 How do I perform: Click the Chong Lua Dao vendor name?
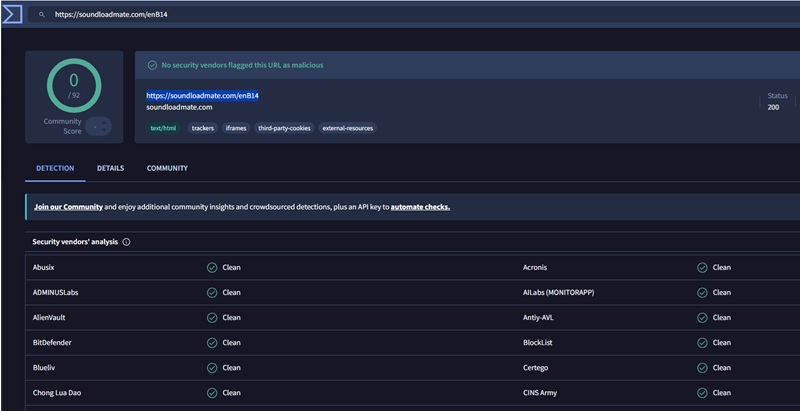[57, 393]
